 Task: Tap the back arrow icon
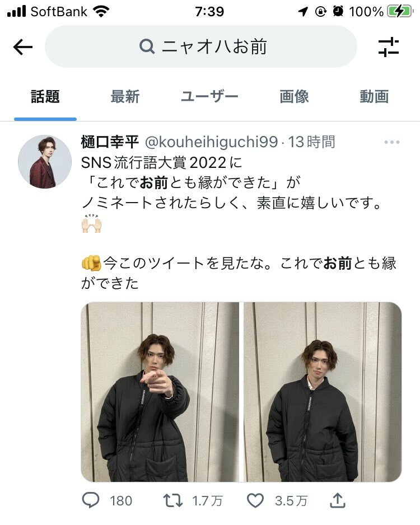pos(23,46)
